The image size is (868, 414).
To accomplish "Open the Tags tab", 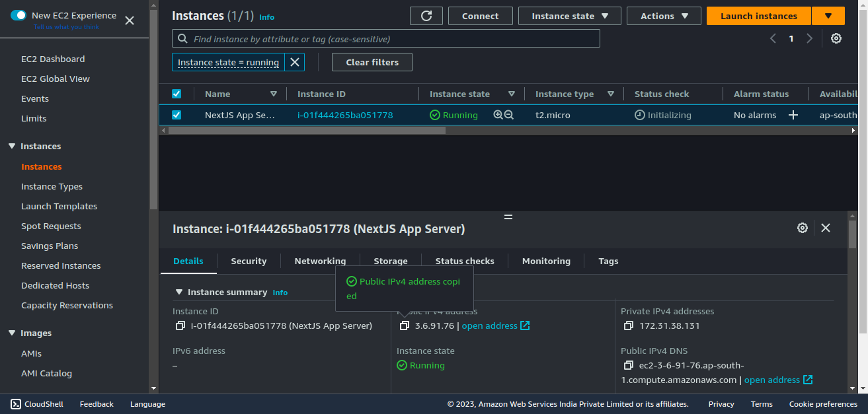I will coord(608,261).
